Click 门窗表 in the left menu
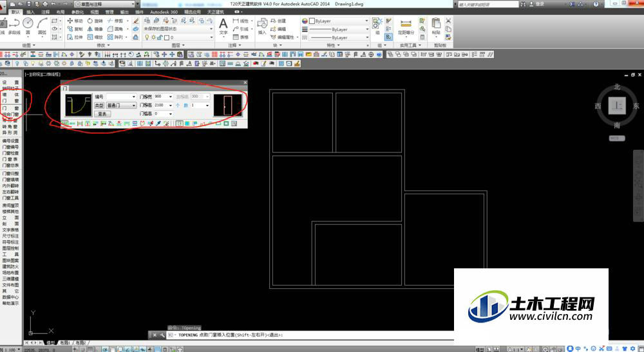Viewport: 644px width, 352px height. [x=11, y=159]
